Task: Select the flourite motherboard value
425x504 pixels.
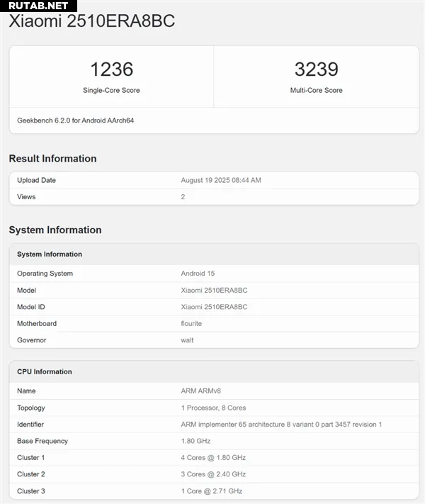Action: pos(191,324)
